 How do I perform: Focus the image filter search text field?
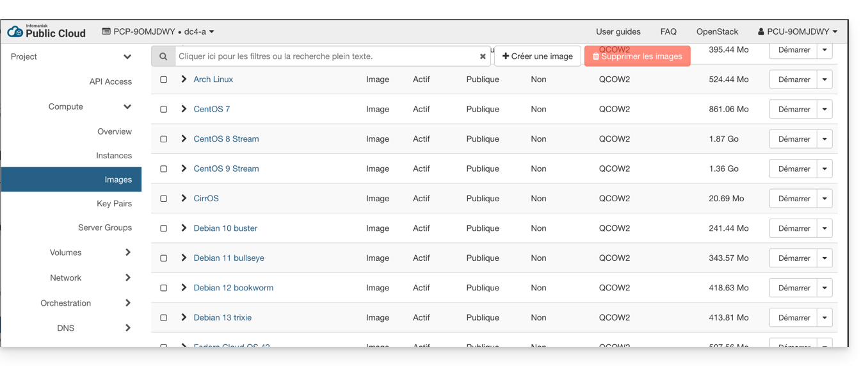point(326,56)
